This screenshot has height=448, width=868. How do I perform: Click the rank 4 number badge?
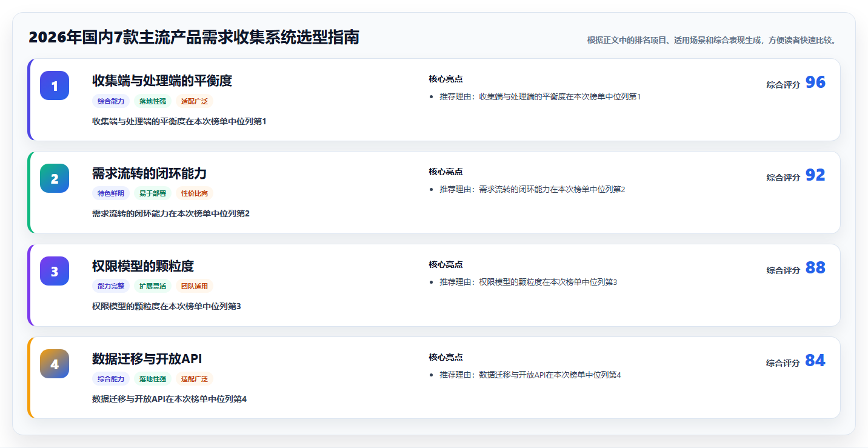tap(55, 364)
